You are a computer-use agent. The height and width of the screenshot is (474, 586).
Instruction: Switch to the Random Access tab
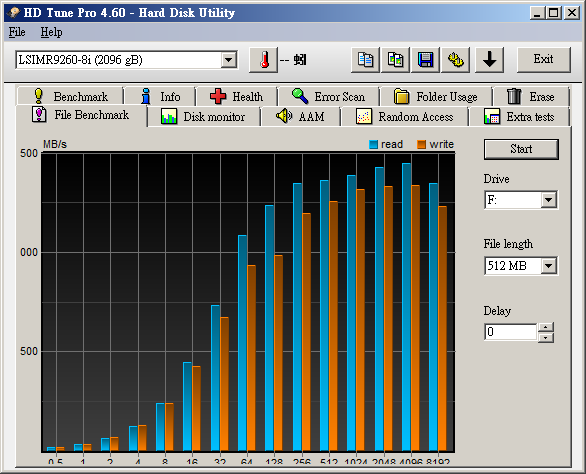[404, 117]
